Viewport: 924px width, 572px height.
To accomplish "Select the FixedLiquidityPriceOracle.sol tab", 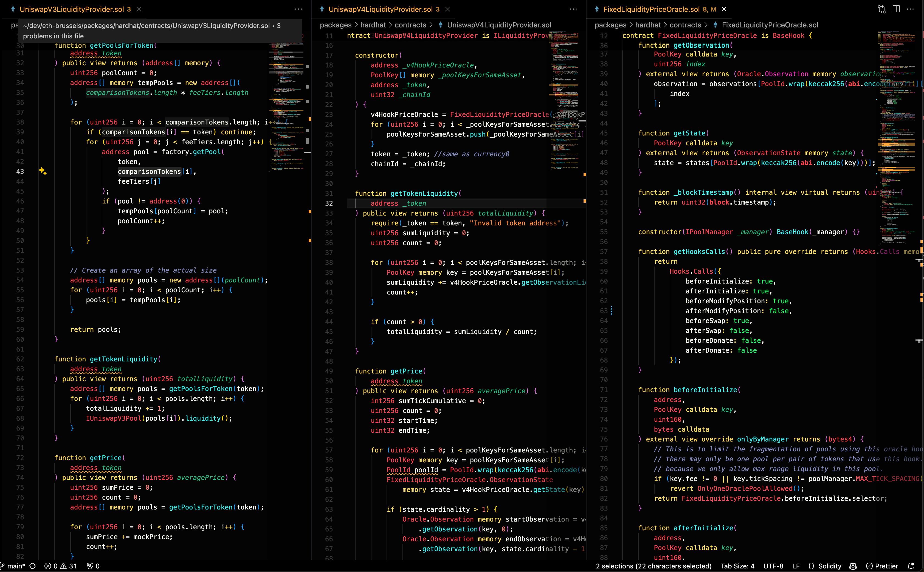I will coord(655,9).
